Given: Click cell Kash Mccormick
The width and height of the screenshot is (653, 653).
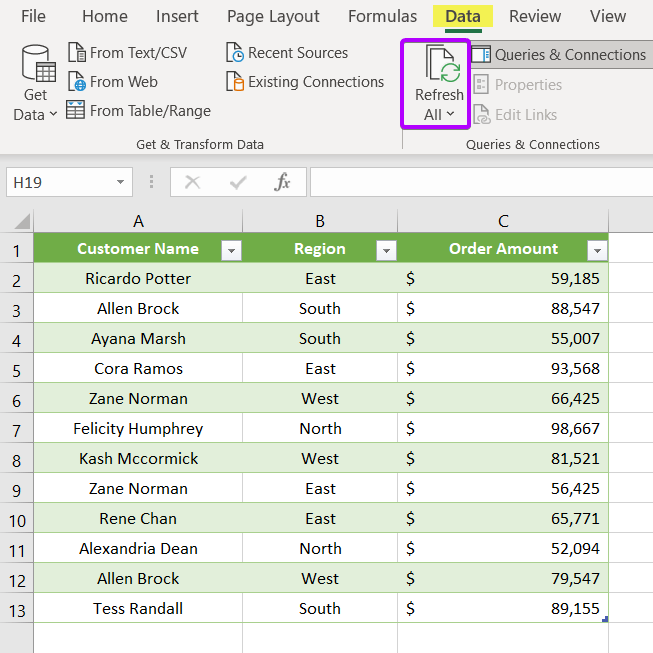Looking at the screenshot, I should [138, 458].
